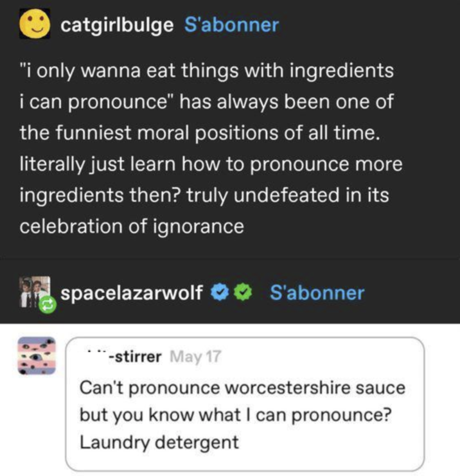Click catgirlbulge's yellow smiley avatar
The height and width of the screenshot is (476, 460).
[33, 24]
